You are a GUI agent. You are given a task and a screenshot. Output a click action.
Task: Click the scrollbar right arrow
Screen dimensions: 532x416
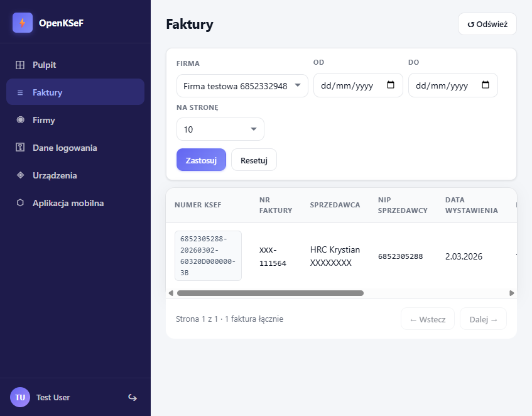click(x=511, y=293)
